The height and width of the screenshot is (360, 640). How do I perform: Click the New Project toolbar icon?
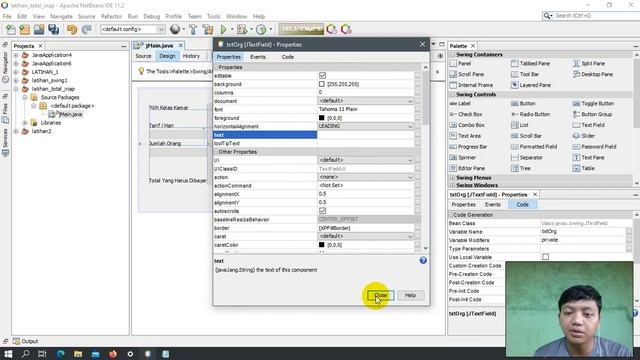point(24,29)
